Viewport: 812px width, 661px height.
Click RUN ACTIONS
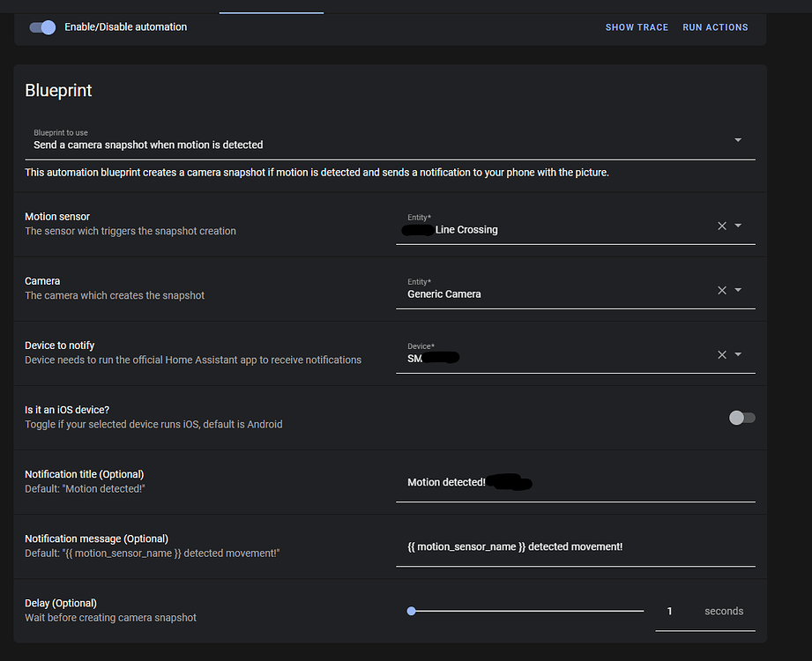pyautogui.click(x=715, y=27)
